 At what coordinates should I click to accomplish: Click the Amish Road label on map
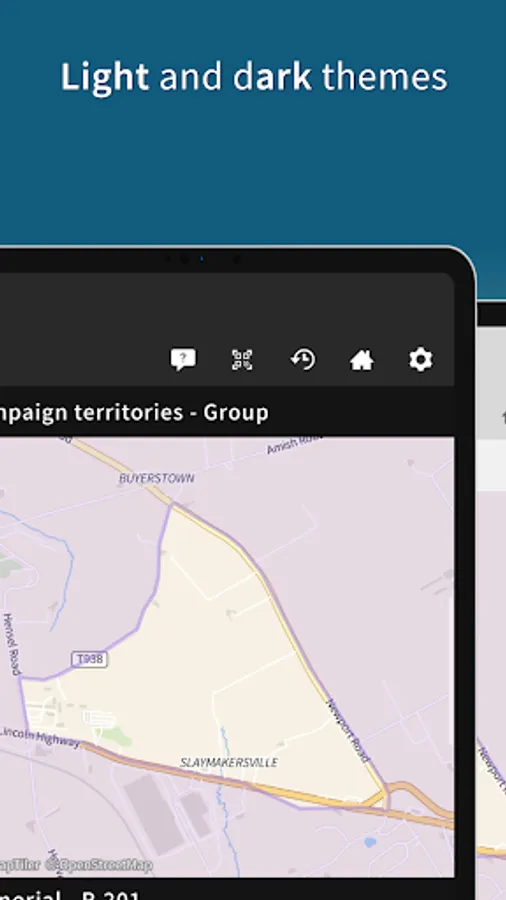click(x=294, y=445)
